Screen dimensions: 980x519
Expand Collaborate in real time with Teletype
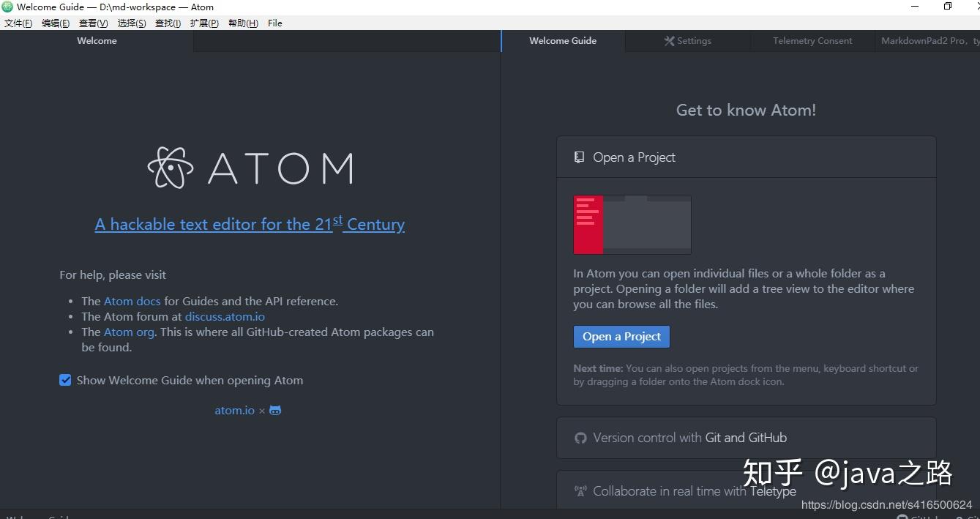694,491
